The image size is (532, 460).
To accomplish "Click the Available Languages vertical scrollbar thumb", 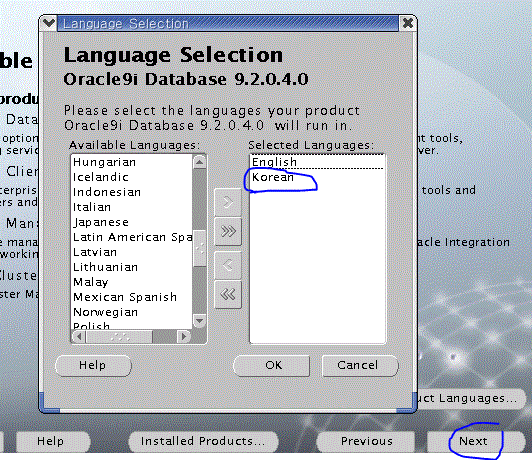I will point(200,248).
